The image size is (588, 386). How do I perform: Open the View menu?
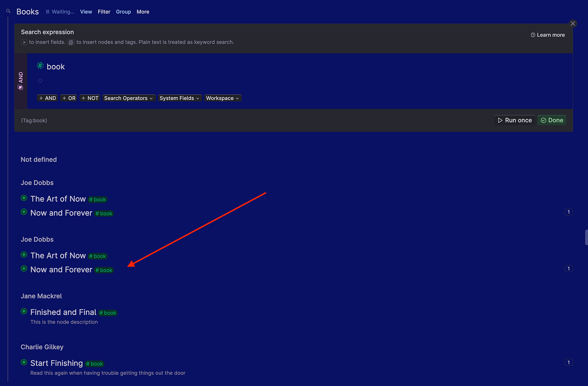click(x=86, y=12)
